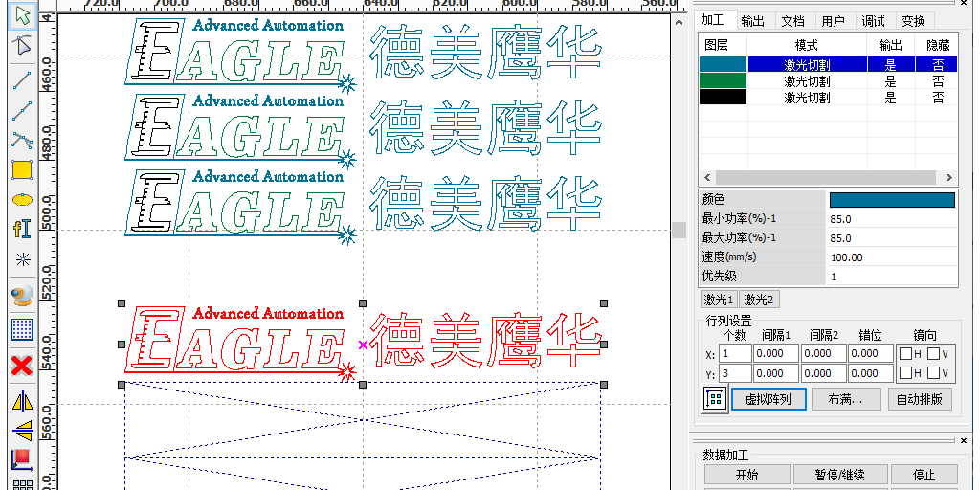
Task: Click the Y 错位 input field
Action: pos(871,373)
